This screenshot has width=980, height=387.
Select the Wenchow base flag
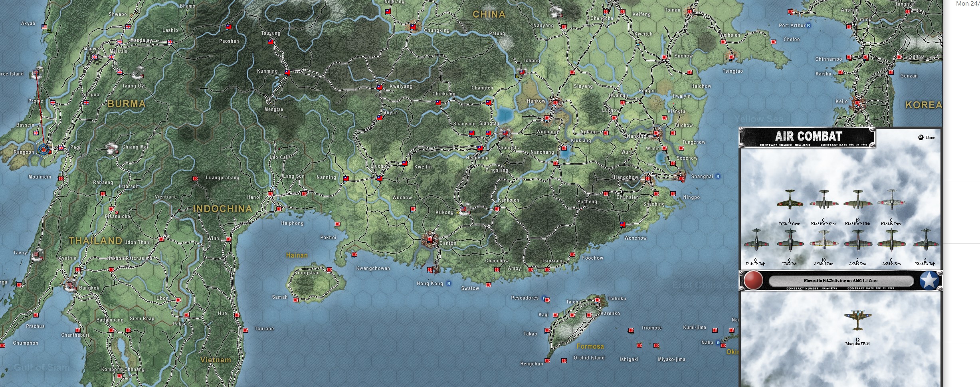pos(623,224)
